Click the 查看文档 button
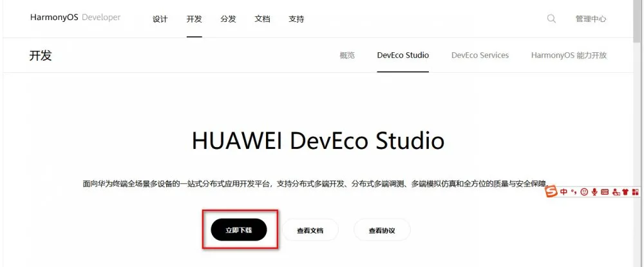The image size is (644, 267). pyautogui.click(x=310, y=230)
